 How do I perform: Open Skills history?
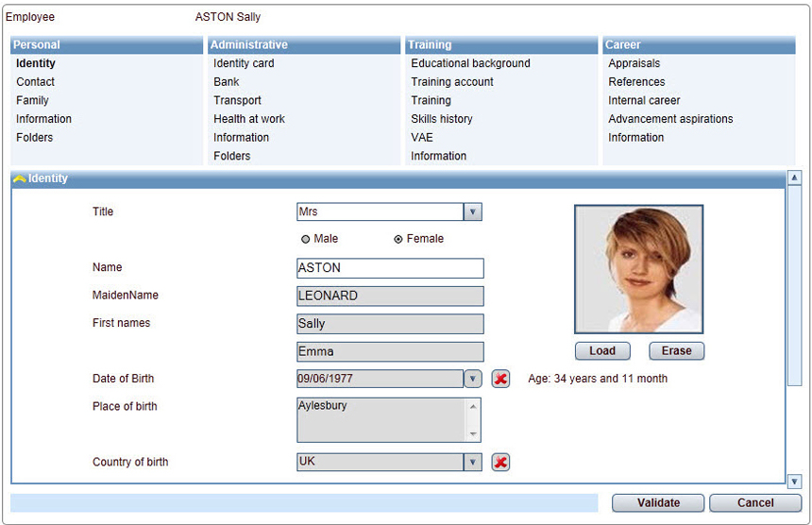click(x=442, y=119)
